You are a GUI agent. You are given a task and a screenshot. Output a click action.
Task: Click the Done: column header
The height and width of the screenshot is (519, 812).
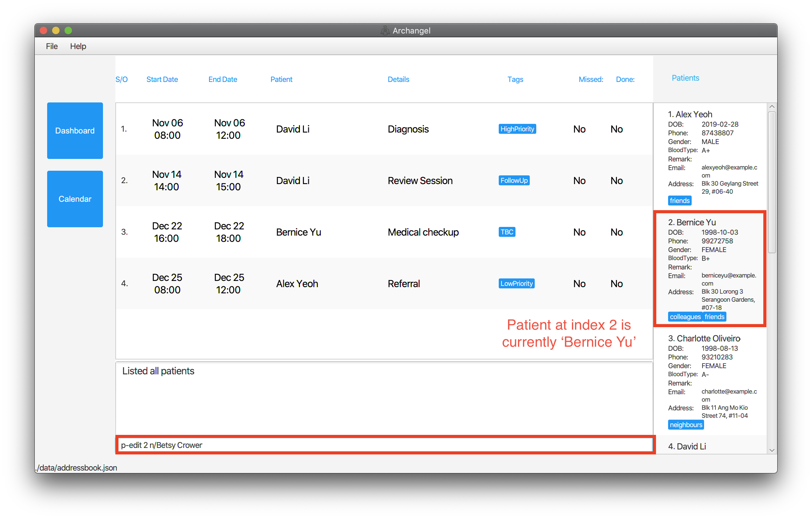625,79
